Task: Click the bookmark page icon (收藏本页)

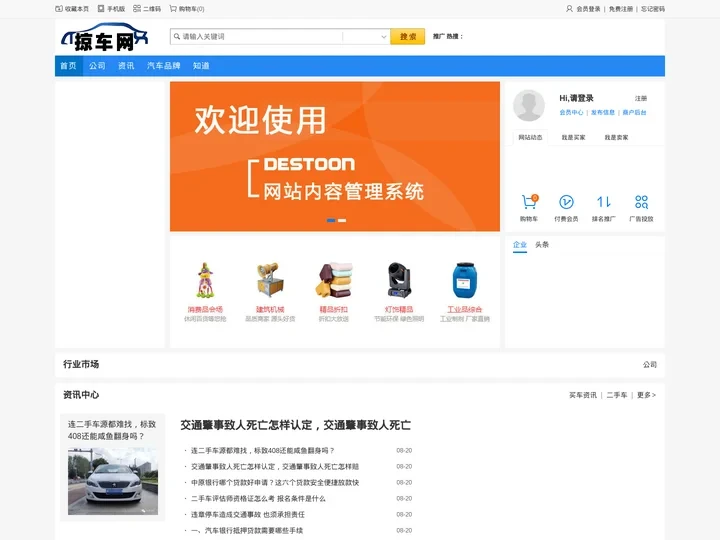Action: click(59, 9)
